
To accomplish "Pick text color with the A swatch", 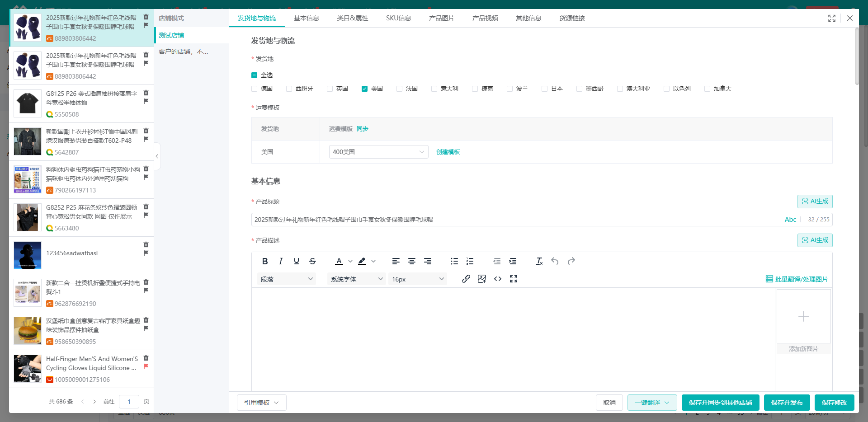I will [x=339, y=261].
